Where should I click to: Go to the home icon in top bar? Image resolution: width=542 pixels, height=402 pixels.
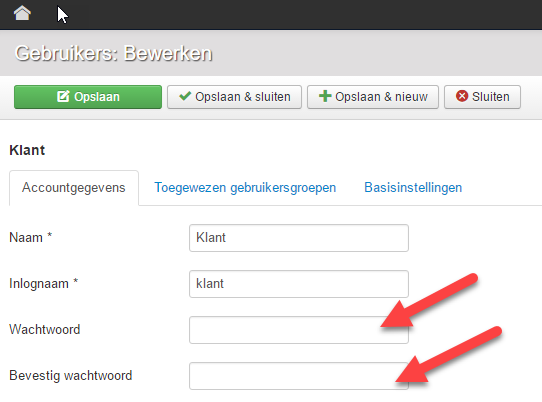(22, 13)
